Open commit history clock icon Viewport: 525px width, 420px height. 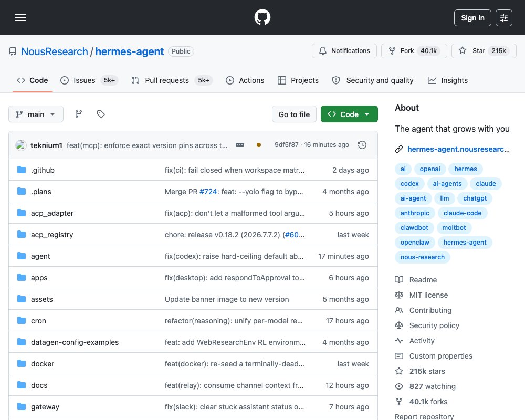click(362, 145)
